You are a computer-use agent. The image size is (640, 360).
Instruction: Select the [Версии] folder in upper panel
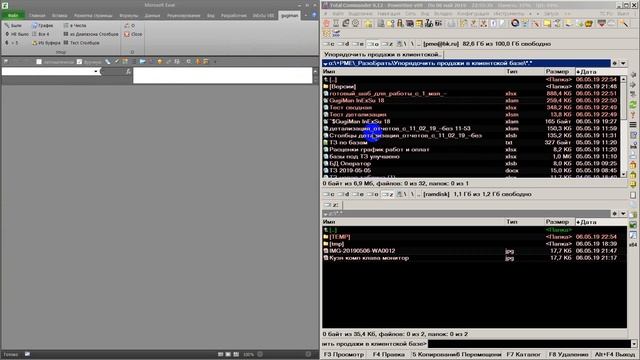471,87
